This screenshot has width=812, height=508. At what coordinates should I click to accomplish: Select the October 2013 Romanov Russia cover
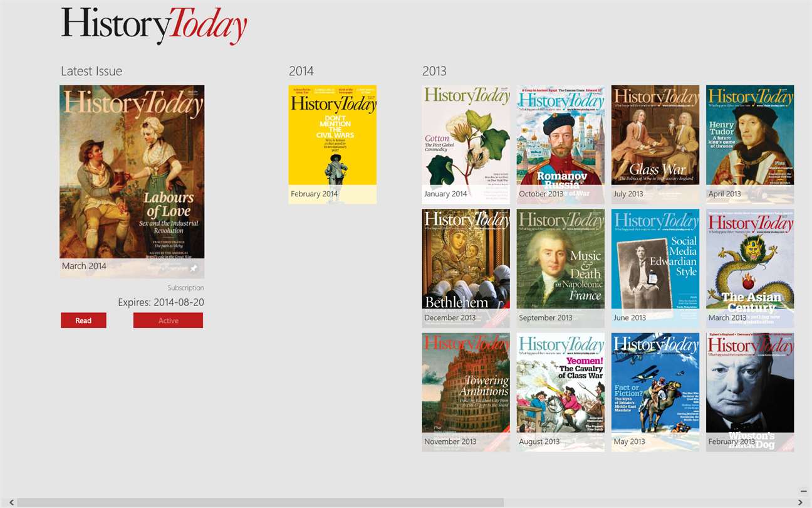(561, 144)
